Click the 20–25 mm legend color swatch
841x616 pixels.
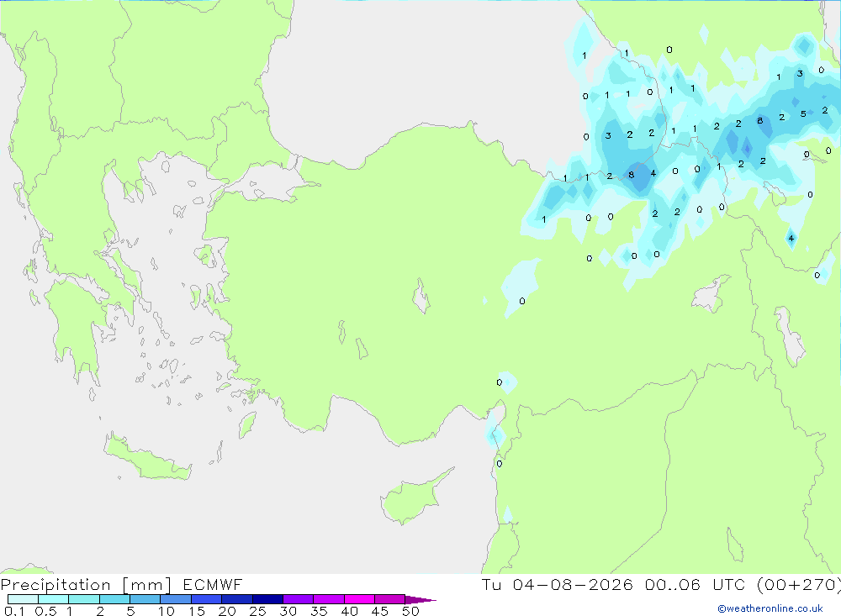point(237,599)
